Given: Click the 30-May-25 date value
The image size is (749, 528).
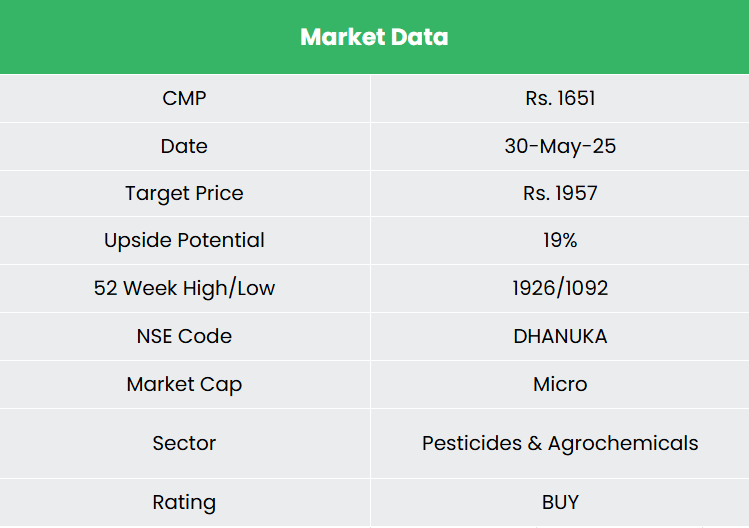Looking at the screenshot, I should [x=560, y=146].
